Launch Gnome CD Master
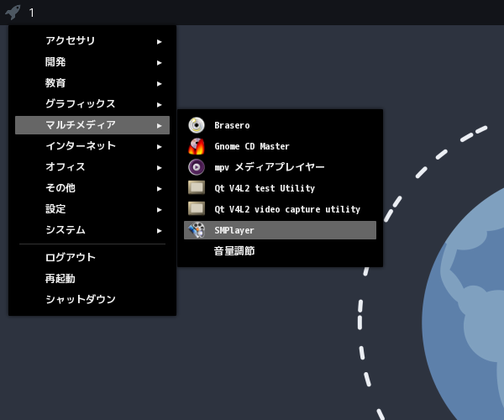 280,146
